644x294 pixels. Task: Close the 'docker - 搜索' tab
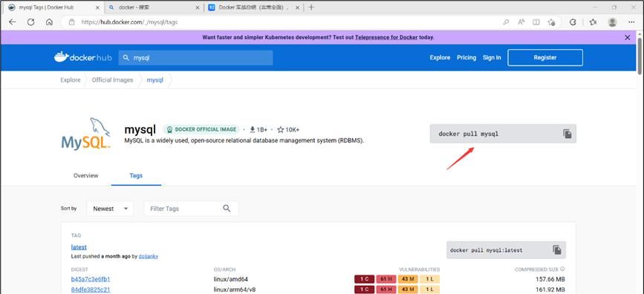tap(198, 7)
